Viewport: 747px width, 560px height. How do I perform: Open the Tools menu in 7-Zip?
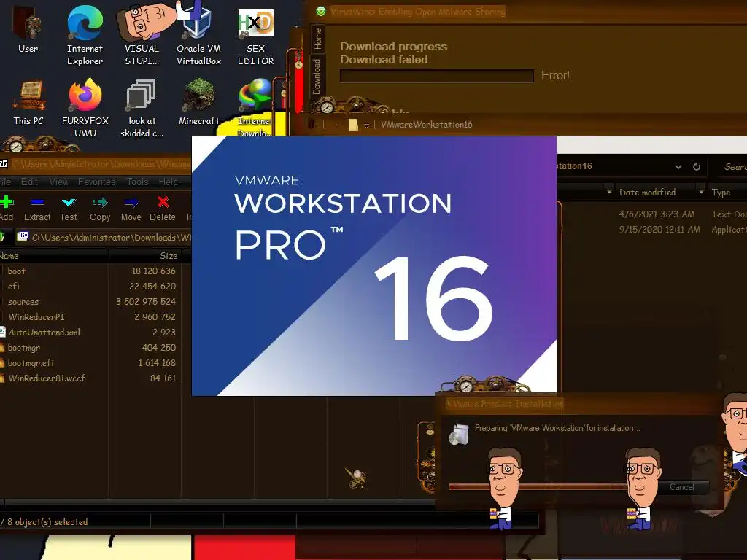[x=138, y=182]
